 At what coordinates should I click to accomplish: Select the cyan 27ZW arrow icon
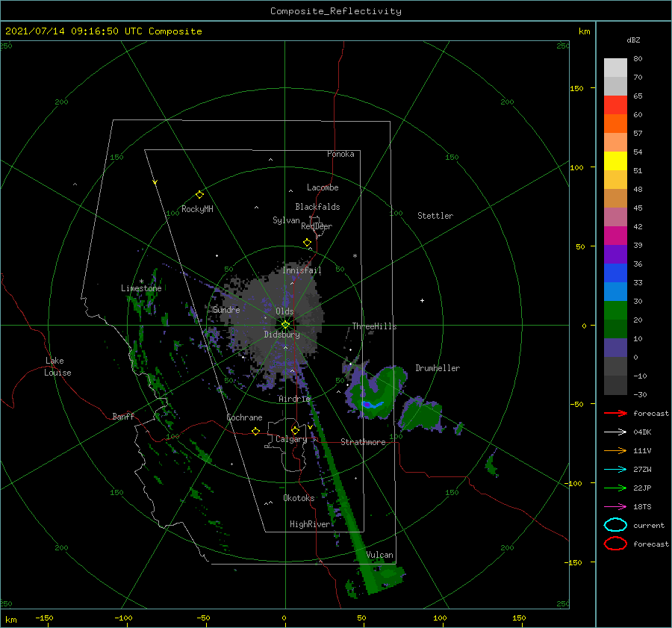pyautogui.click(x=615, y=470)
